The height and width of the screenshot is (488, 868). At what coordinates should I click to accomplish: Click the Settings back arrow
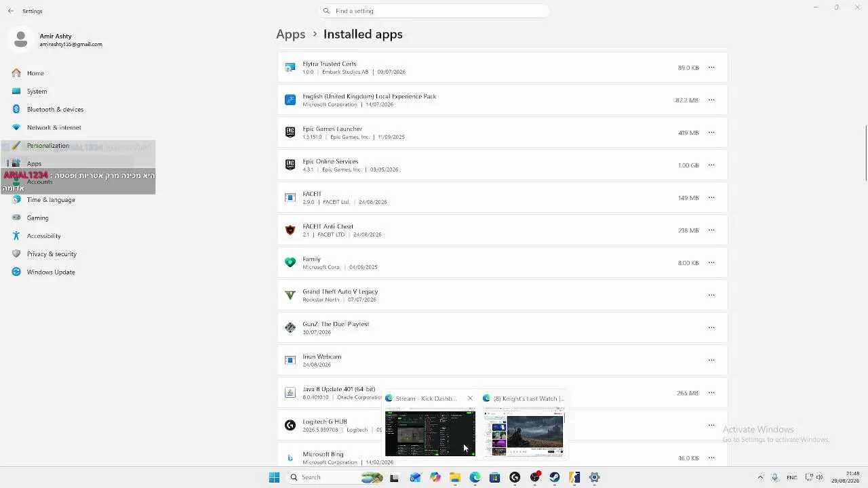tap(11, 11)
